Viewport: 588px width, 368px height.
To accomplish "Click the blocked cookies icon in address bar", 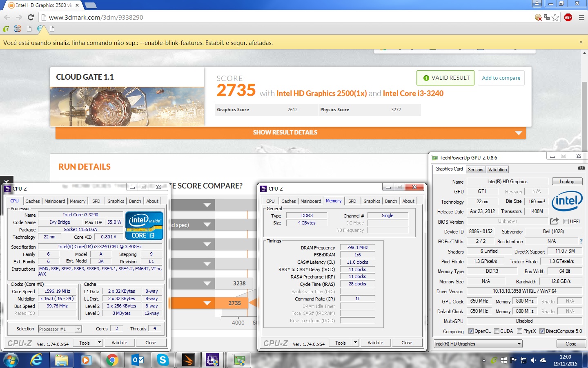I will click(x=538, y=17).
